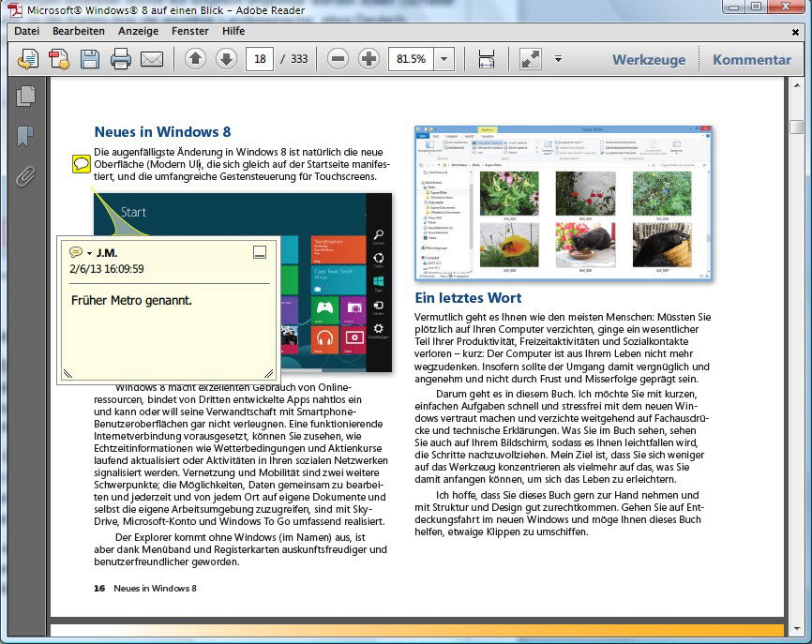Send the file via the envelope icon
This screenshot has width=812, height=644.
(152, 59)
